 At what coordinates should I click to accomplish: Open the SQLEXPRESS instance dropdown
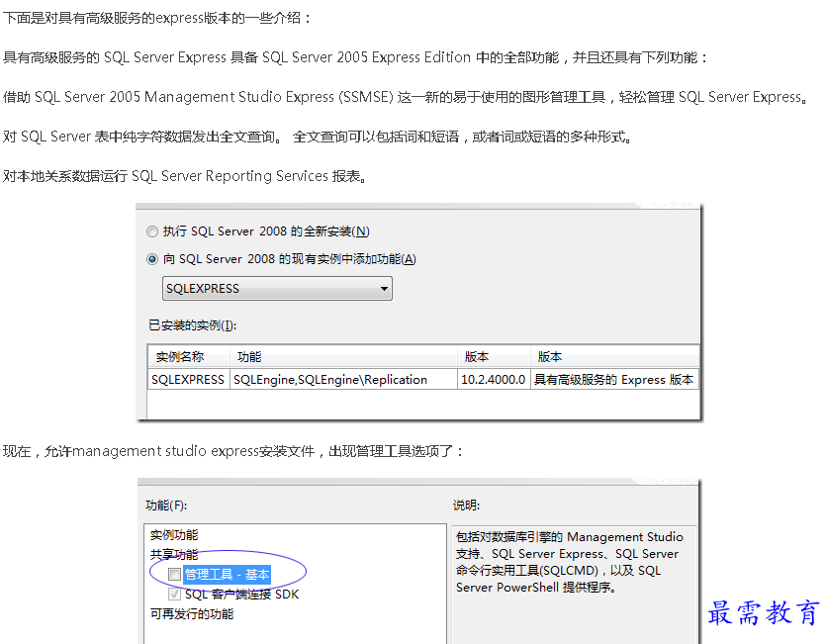tap(277, 289)
